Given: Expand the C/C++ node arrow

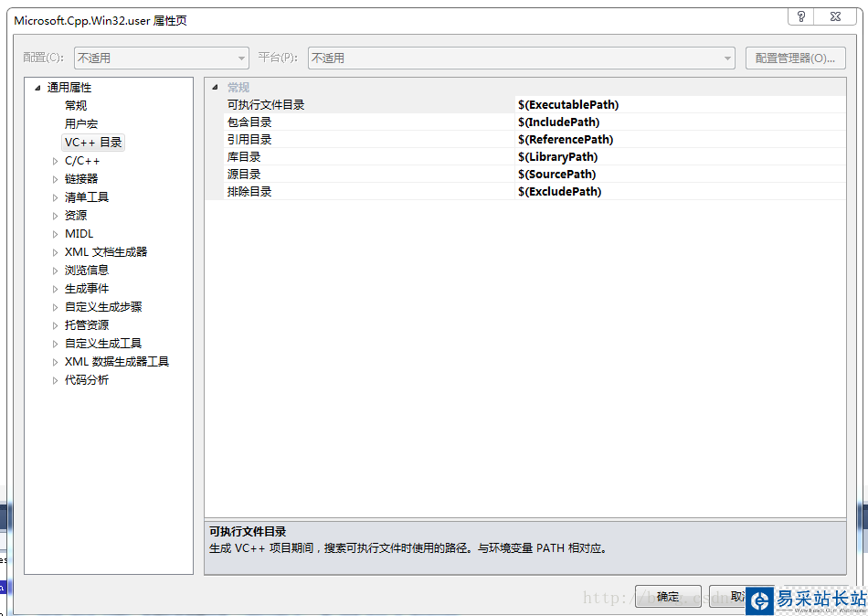Looking at the screenshot, I should (55, 161).
